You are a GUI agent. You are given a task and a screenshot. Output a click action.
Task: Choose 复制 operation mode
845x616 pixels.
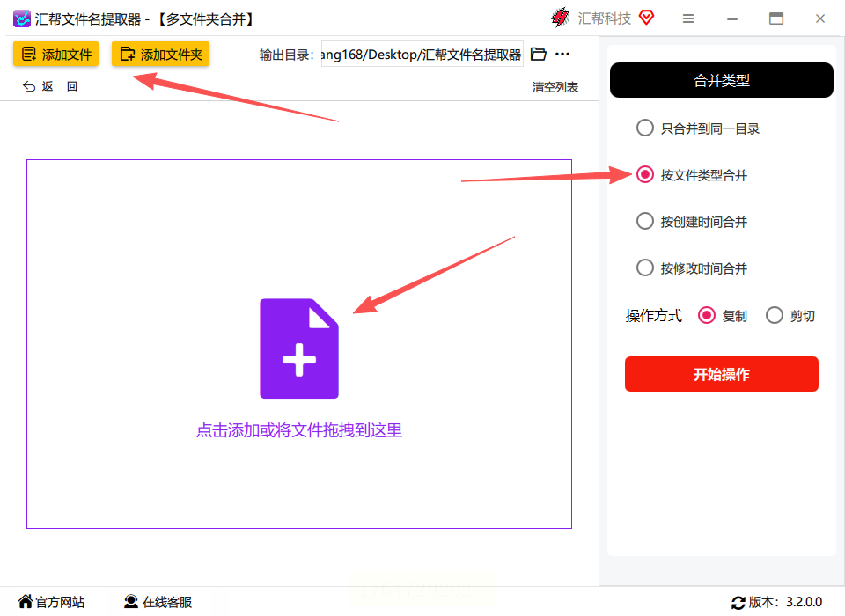click(x=722, y=315)
